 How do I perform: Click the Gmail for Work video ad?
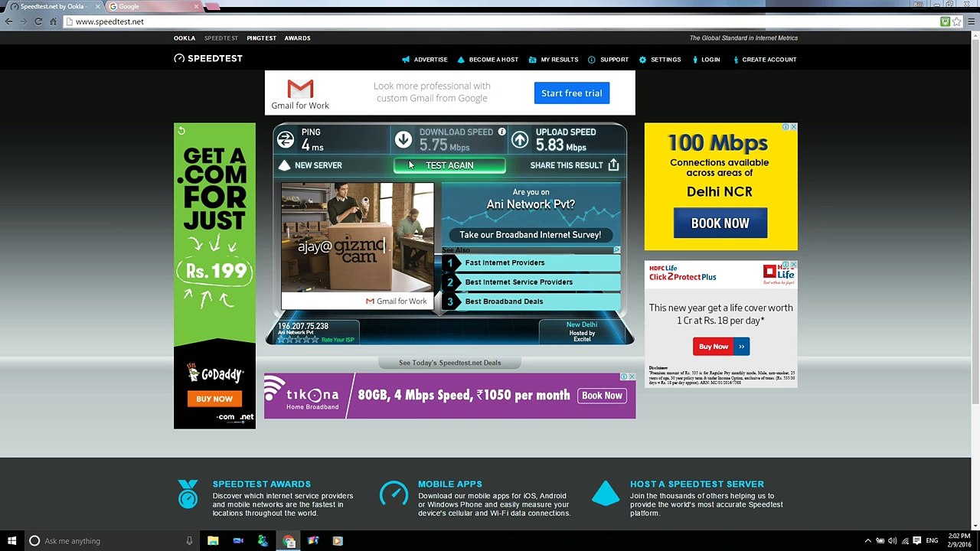(x=358, y=246)
